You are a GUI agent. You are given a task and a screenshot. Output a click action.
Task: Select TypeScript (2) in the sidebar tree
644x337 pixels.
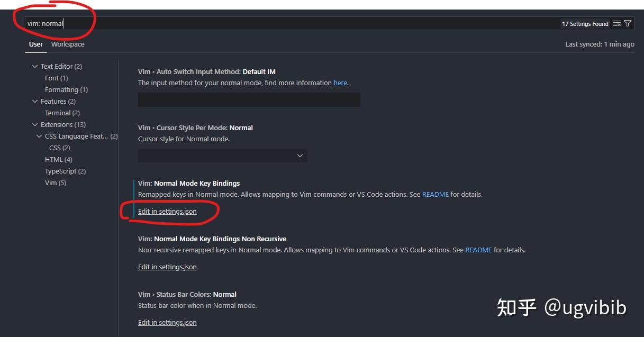coord(65,171)
